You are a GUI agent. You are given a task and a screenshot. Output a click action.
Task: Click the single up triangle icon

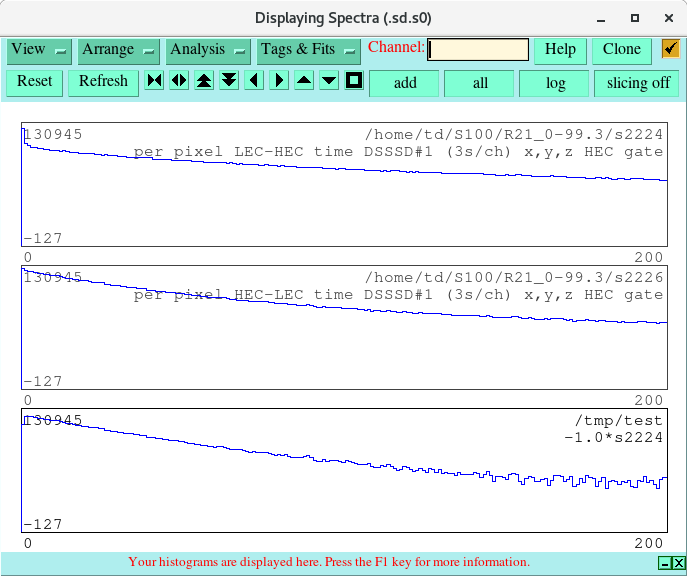[304, 81]
